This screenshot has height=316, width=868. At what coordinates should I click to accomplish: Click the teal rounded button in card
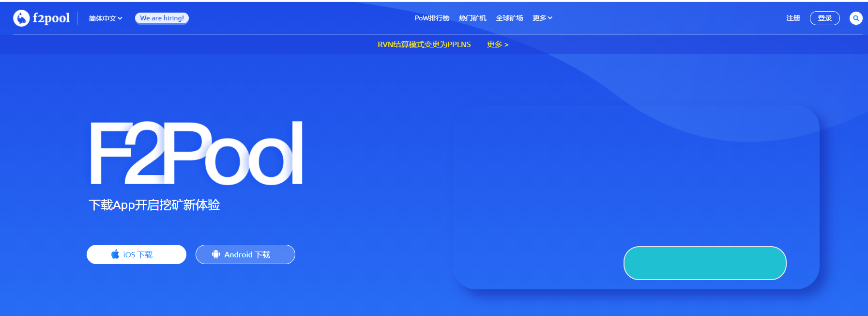[705, 263]
